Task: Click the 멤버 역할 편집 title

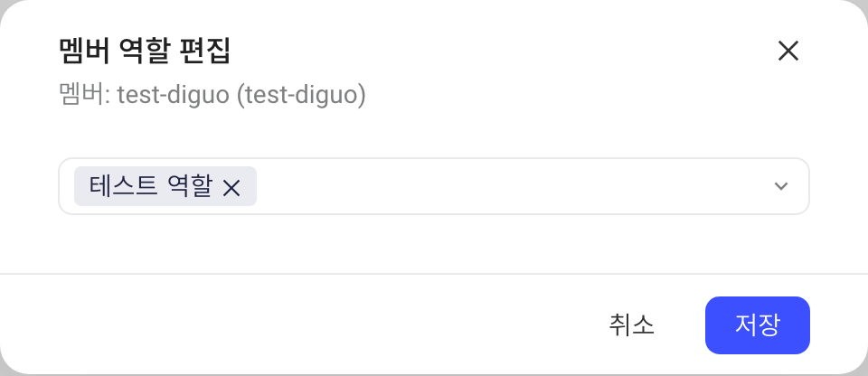Action: [x=144, y=52]
